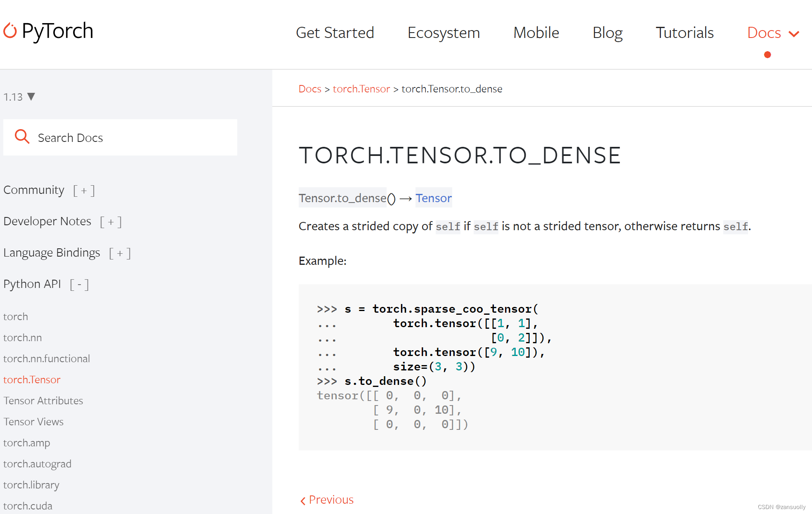The width and height of the screenshot is (812, 514).
Task: Click the torch.Tensor breadcrumb link icon
Action: (x=361, y=90)
